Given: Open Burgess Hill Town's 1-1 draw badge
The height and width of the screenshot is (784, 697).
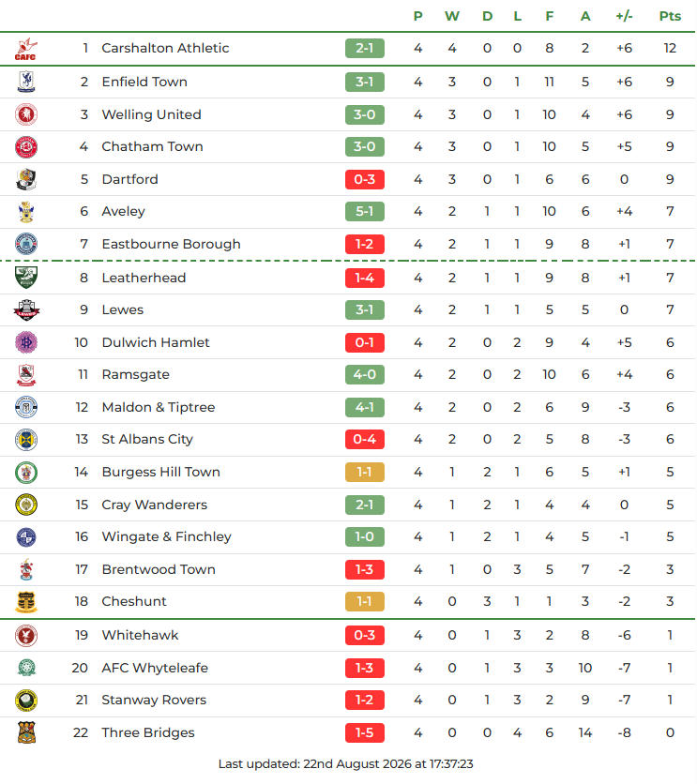Looking at the screenshot, I should [x=365, y=472].
